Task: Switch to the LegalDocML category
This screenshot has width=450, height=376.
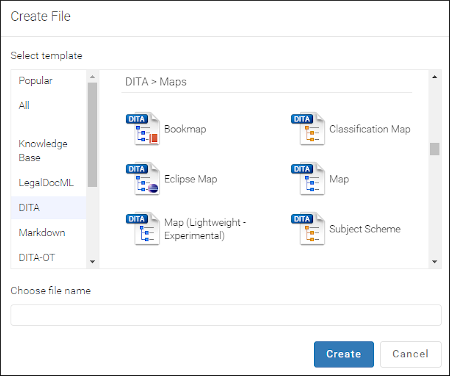Action: [x=46, y=183]
